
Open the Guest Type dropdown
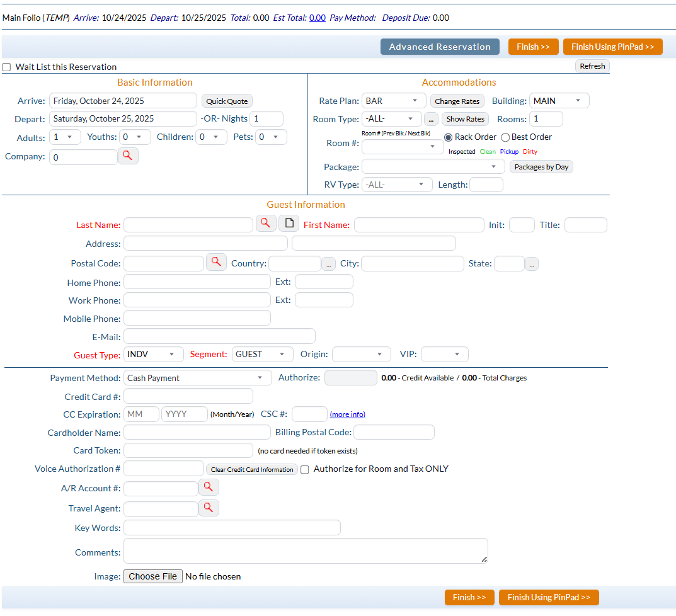click(x=154, y=355)
